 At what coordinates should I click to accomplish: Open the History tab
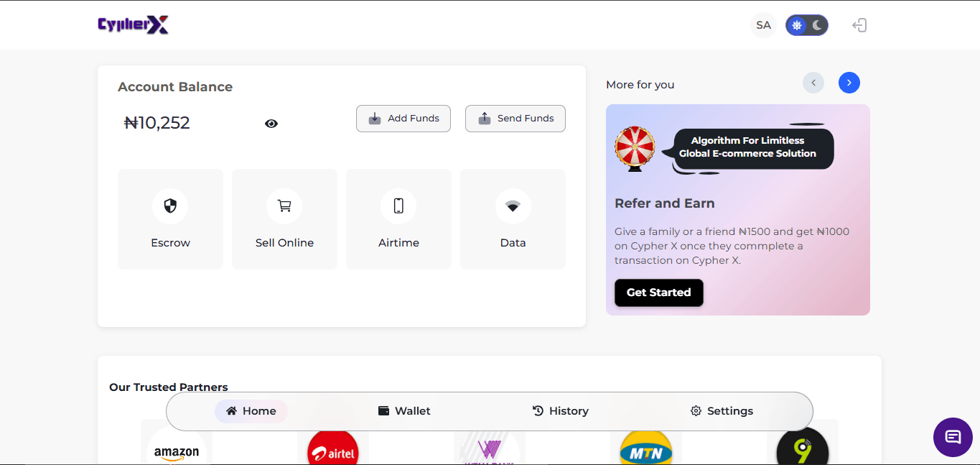tap(561, 410)
